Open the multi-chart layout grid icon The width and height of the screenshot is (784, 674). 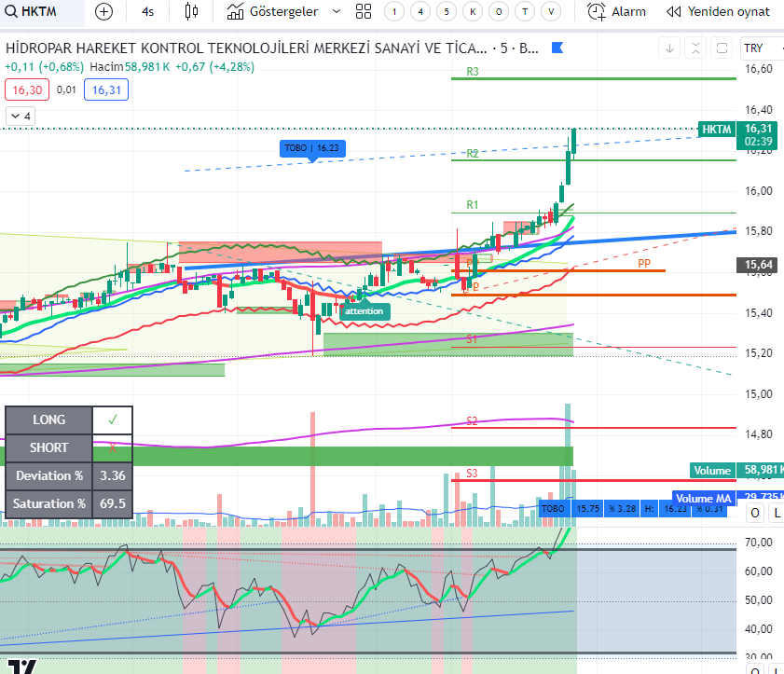pyautogui.click(x=364, y=11)
